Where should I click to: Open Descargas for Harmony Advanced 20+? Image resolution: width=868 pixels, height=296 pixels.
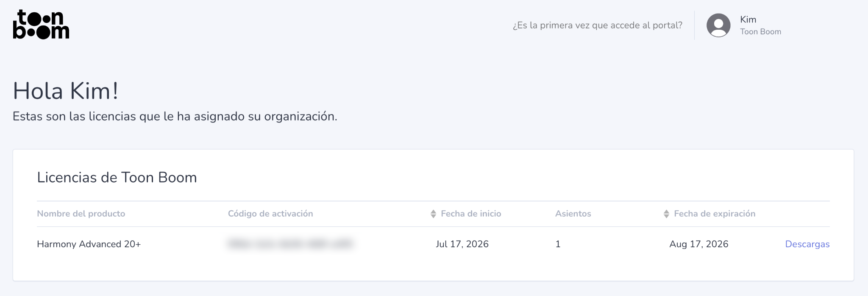(807, 244)
